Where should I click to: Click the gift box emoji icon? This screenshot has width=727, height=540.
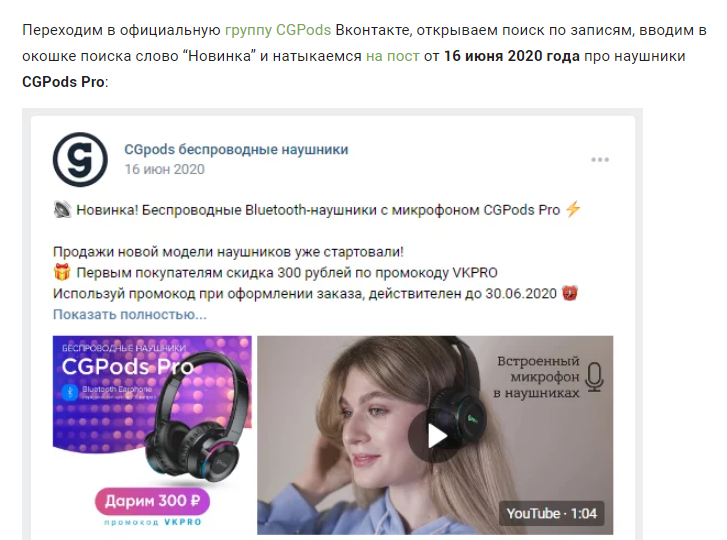[x=62, y=272]
